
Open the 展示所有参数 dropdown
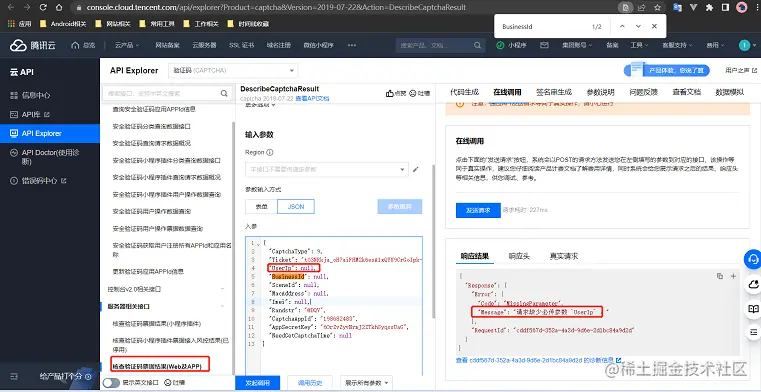[x=366, y=382]
